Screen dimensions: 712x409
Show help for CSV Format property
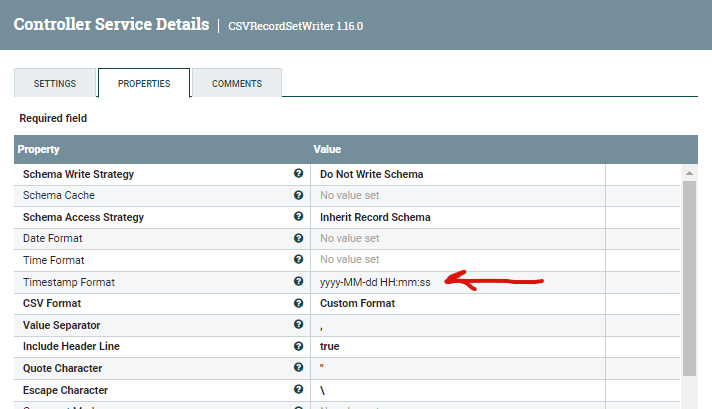point(298,303)
